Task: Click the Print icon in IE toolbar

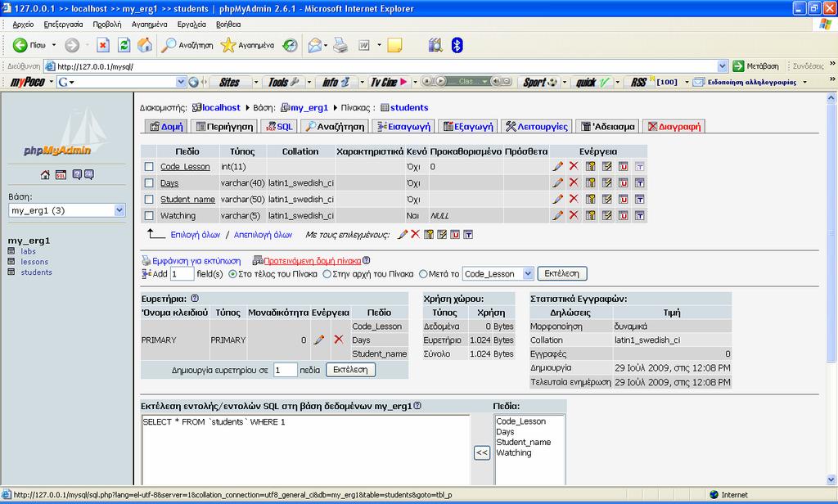Action: coord(340,46)
